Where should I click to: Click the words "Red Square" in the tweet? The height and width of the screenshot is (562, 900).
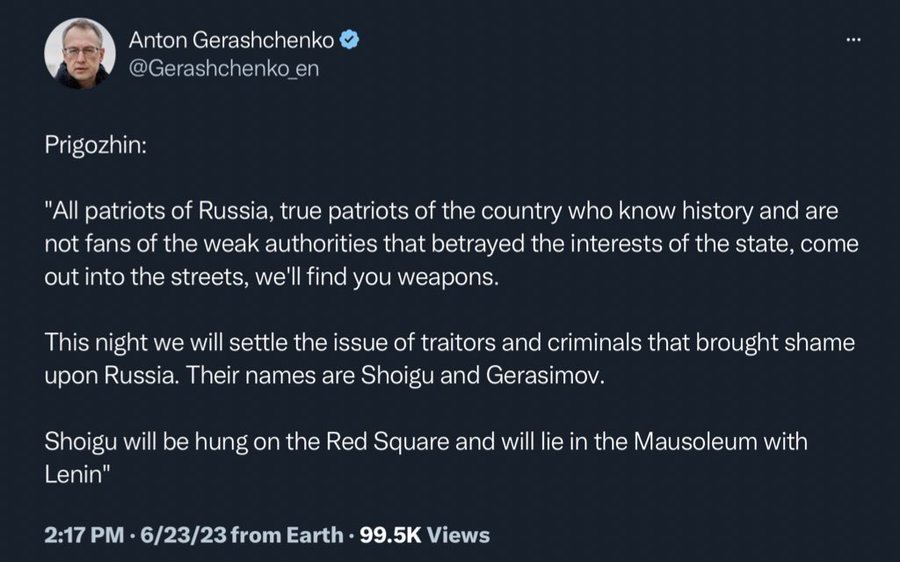[x=387, y=442]
